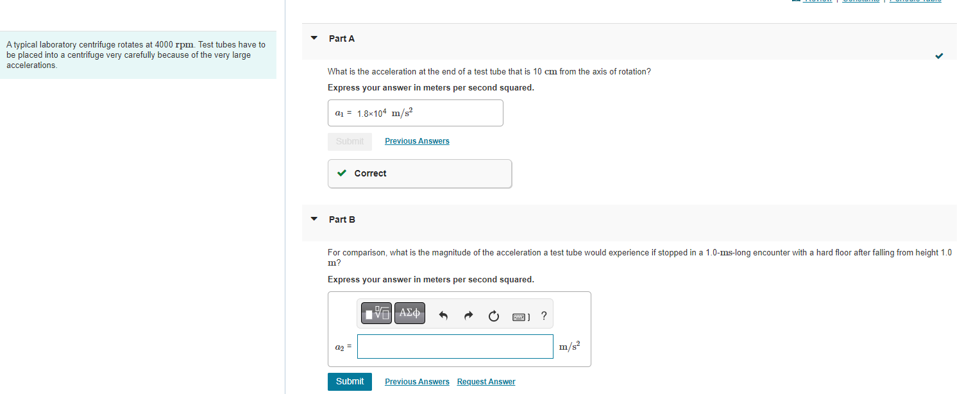The image size is (980, 394).
Task: Open the Greek symbols palette
Action: (x=409, y=313)
